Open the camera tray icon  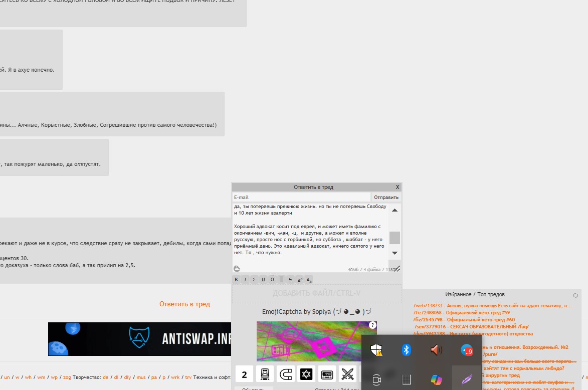(376, 380)
